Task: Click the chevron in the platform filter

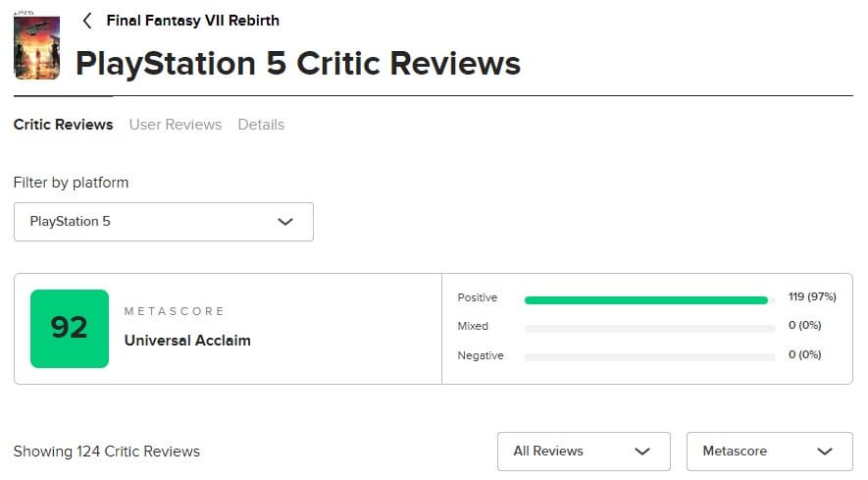Action: (285, 222)
